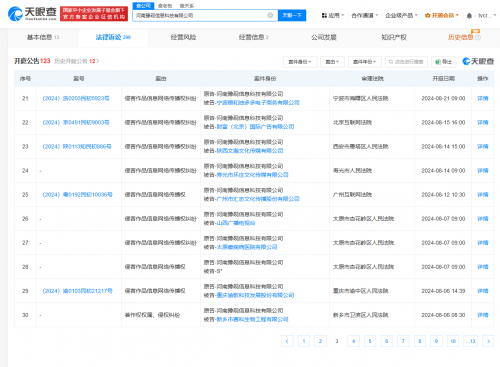Open the 案由 filter dropdown
This screenshot has width=500, height=367.
coord(332,62)
